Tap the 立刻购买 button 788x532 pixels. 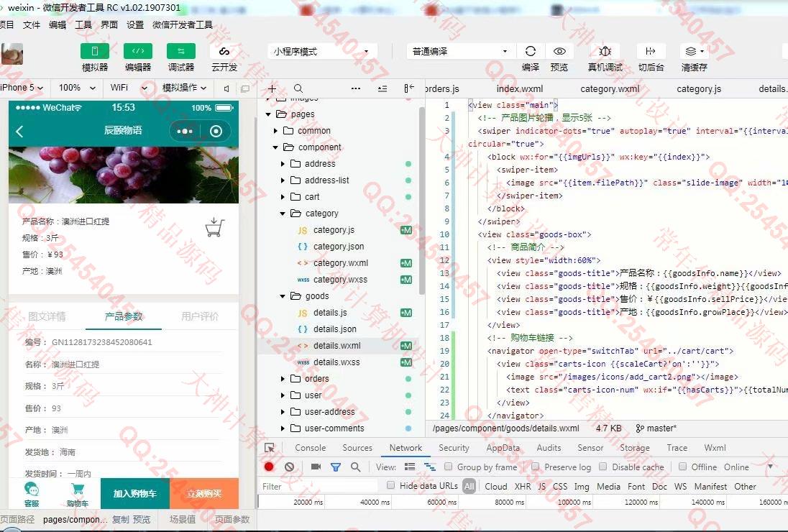(204, 493)
